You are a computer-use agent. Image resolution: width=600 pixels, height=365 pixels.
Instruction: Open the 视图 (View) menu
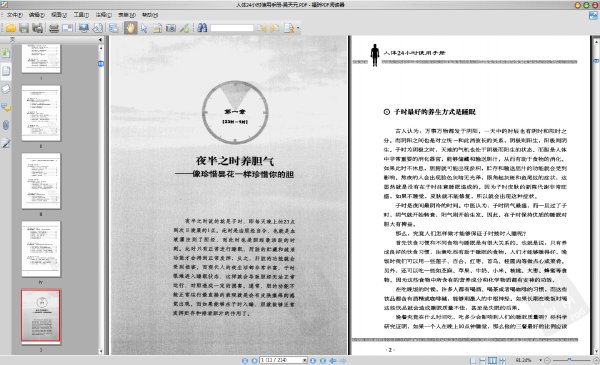click(59, 15)
